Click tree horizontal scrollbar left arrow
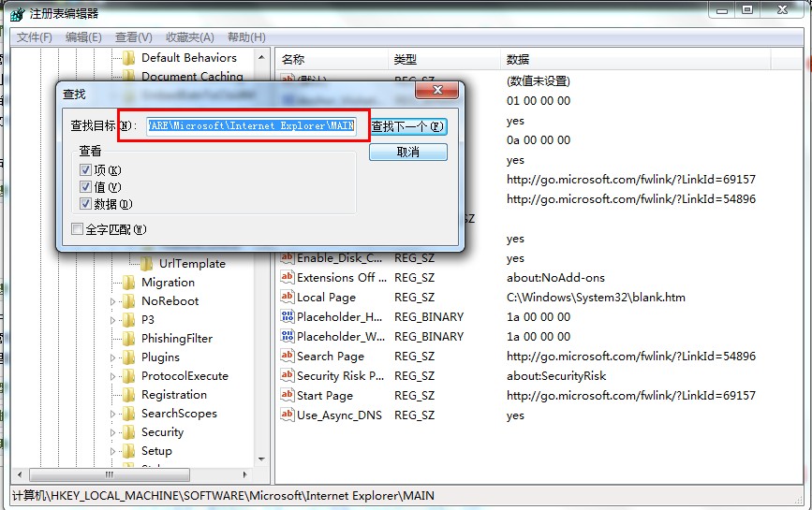The image size is (812, 510). (20, 474)
